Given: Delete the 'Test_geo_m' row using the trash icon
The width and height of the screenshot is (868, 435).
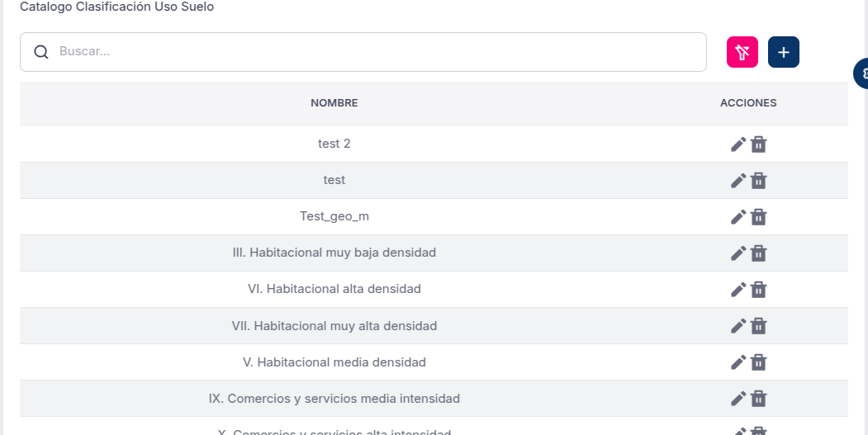Looking at the screenshot, I should 758,217.
